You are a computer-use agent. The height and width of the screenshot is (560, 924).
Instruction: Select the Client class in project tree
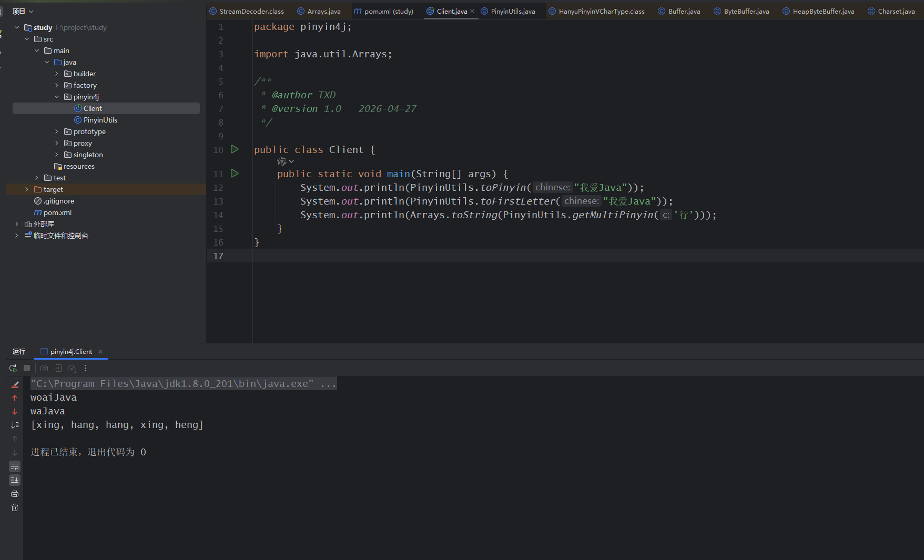106,108
